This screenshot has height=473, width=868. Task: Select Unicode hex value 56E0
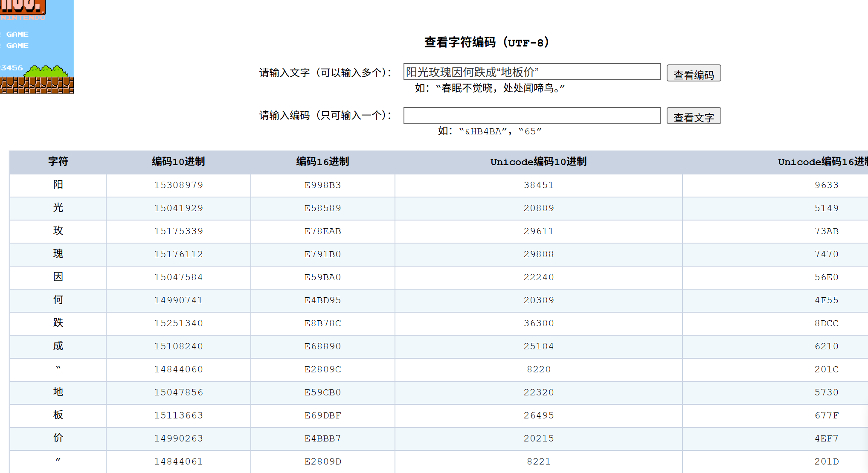(826, 277)
